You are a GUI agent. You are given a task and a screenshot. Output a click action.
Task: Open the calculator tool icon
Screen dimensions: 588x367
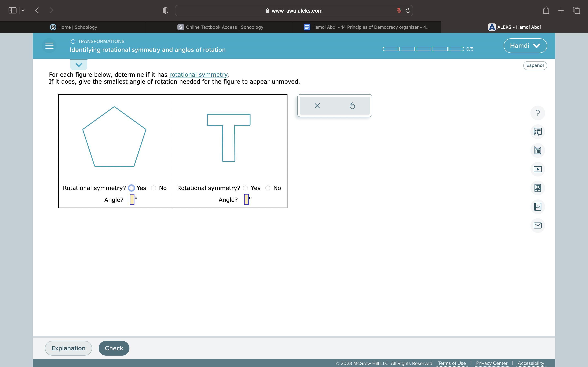[x=537, y=150]
